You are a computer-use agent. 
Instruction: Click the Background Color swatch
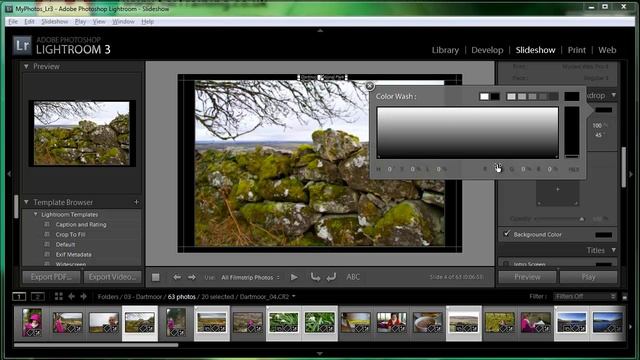click(x=603, y=235)
